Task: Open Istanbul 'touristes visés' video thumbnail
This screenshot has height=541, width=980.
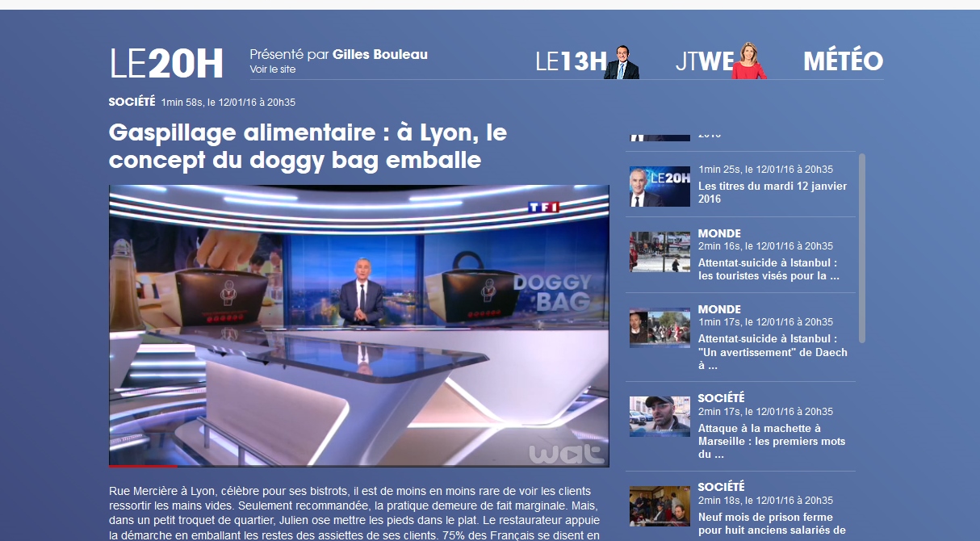Action: [x=660, y=252]
